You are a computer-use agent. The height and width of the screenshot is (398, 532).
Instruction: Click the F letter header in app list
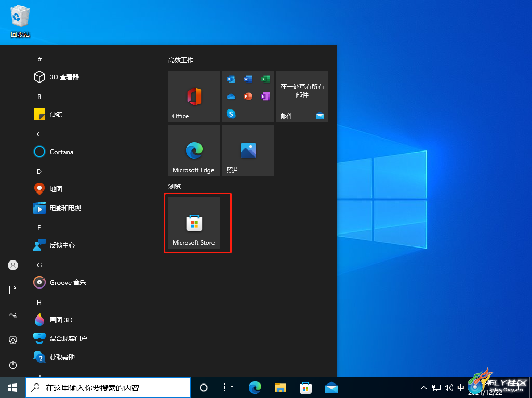click(39, 227)
